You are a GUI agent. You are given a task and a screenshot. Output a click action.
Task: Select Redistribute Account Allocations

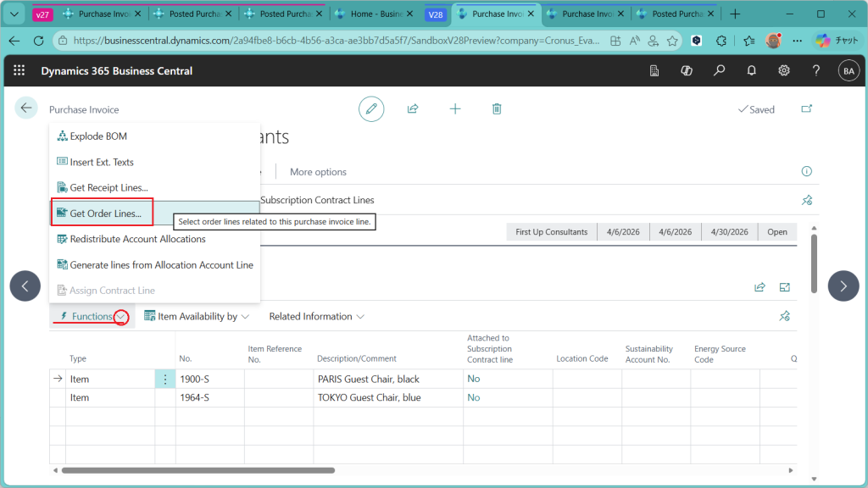point(137,239)
